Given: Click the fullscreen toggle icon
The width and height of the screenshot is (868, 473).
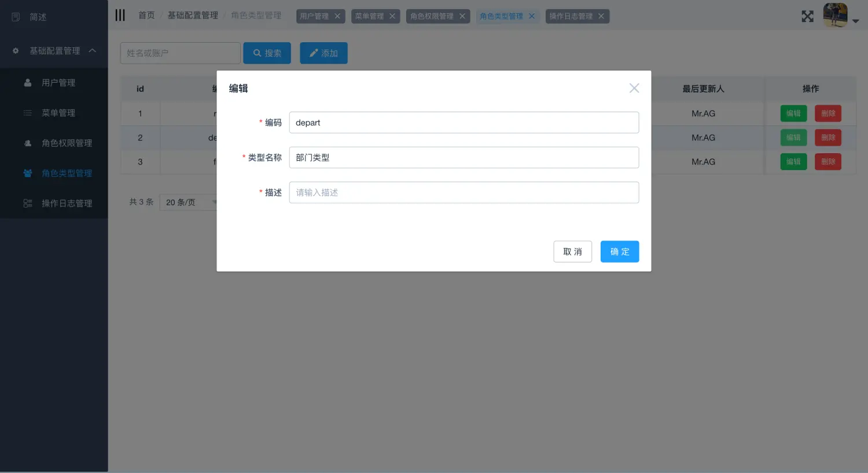Looking at the screenshot, I should (807, 16).
